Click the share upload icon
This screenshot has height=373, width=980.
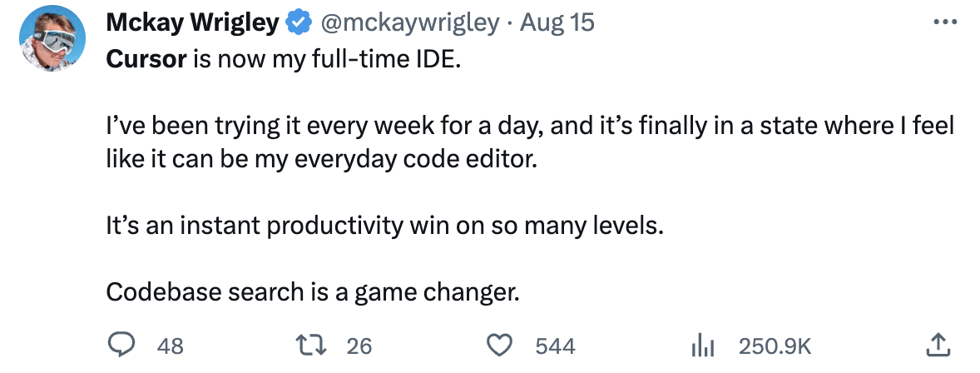coord(938,345)
